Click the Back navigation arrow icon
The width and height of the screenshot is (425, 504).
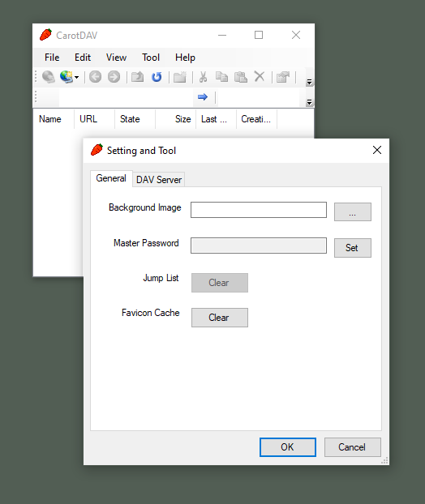coord(95,77)
